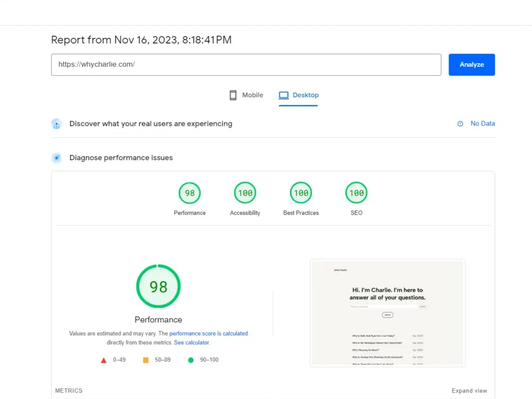Jump to the Best Practices 100 gauge
The height and width of the screenshot is (399, 532).
tap(301, 193)
